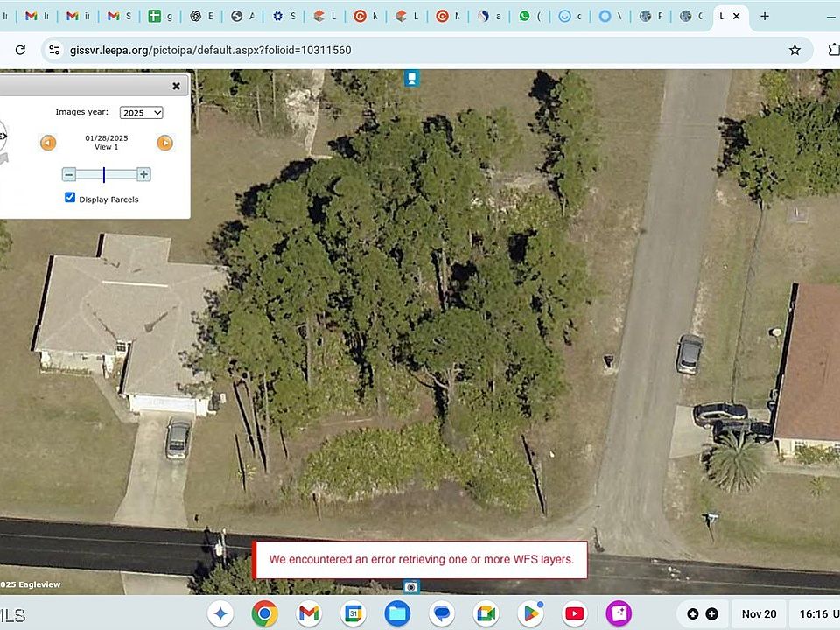This screenshot has width=840, height=630.
Task: View site information icon in address bar
Action: pos(53,50)
